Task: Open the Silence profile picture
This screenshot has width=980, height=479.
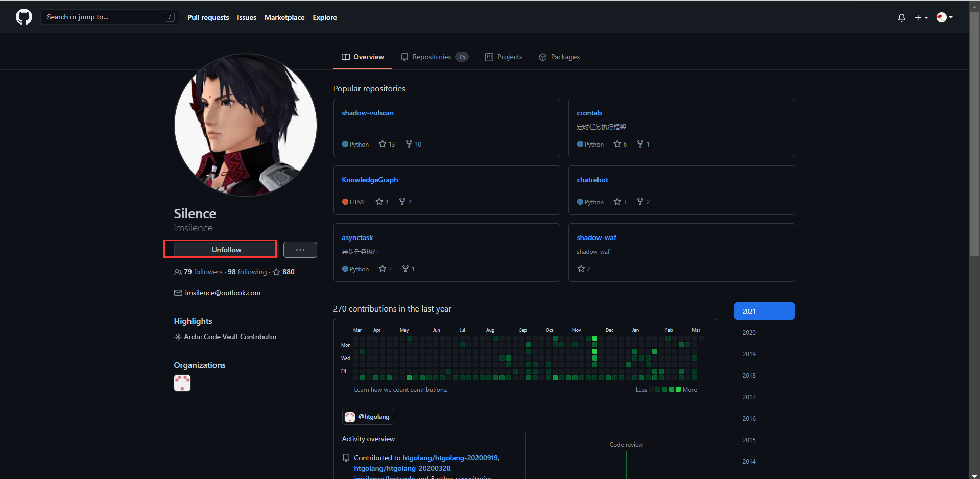Action: click(x=246, y=125)
